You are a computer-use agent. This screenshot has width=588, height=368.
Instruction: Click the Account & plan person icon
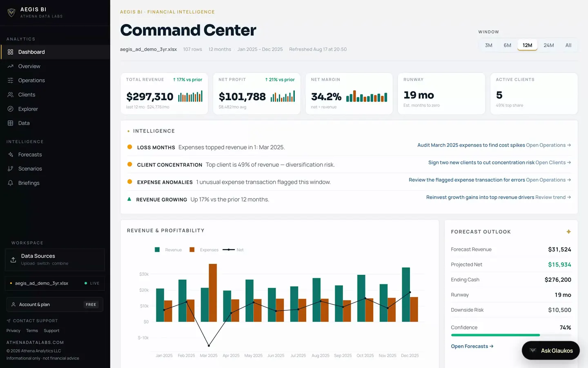(x=13, y=305)
